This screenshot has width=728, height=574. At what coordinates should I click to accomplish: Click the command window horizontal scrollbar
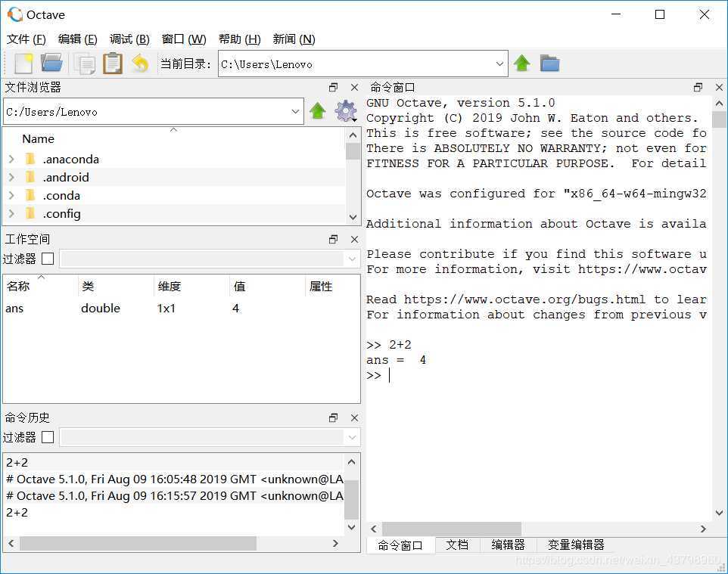click(451, 529)
